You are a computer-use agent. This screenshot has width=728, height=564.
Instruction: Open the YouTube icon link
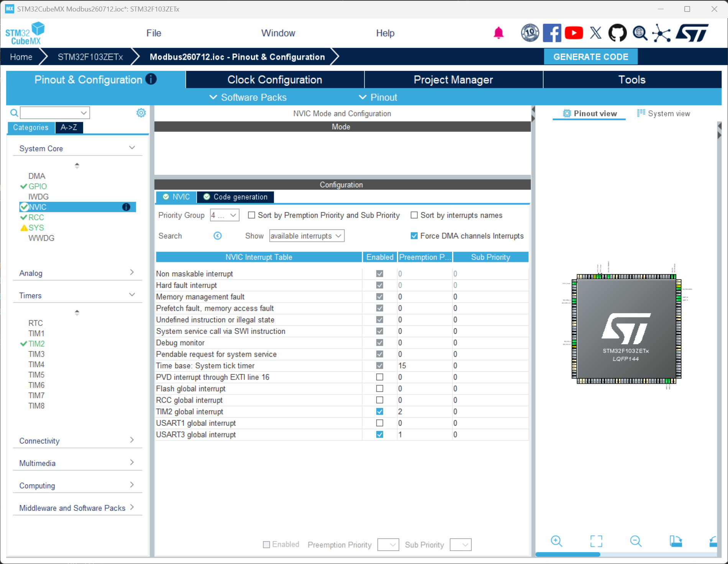coord(574,33)
